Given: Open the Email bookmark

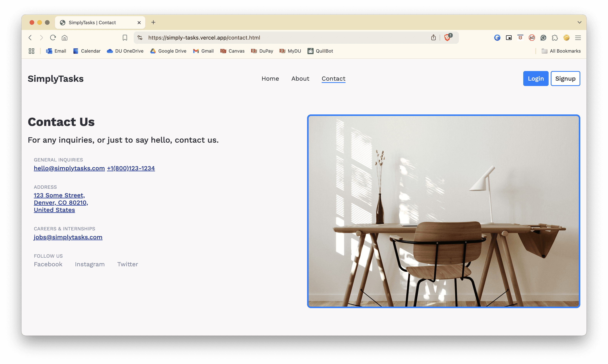Looking at the screenshot, I should [x=56, y=51].
